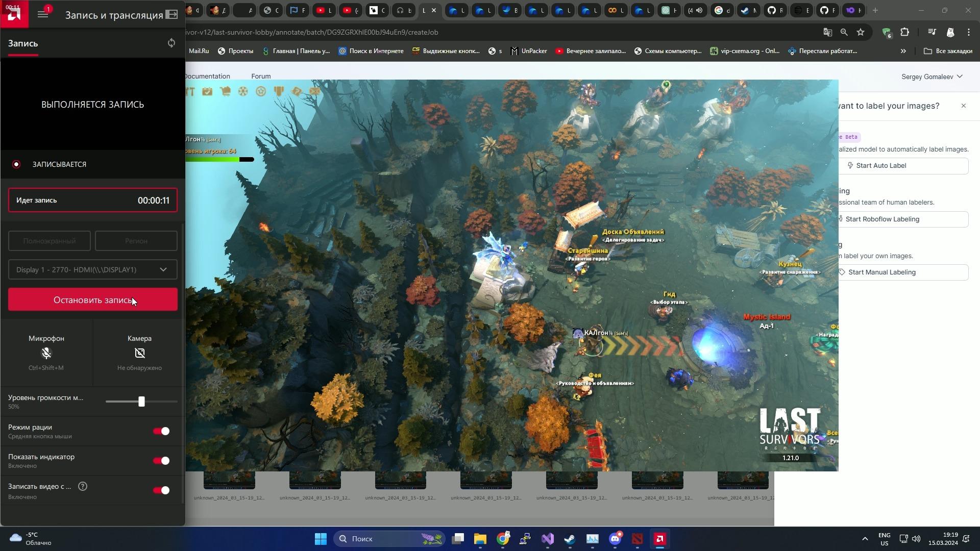Viewport: 980px width, 551px height.
Task: Click the AMD Software logo icon
Action: click(14, 14)
